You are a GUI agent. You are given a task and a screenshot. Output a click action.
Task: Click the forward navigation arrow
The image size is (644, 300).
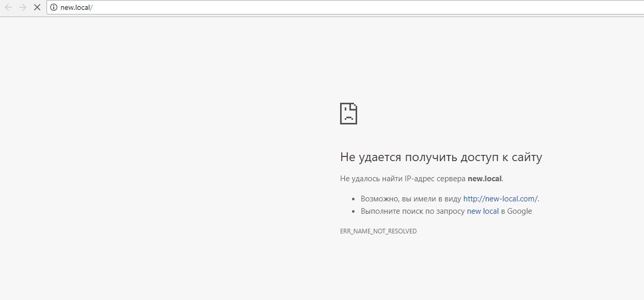coord(23,7)
